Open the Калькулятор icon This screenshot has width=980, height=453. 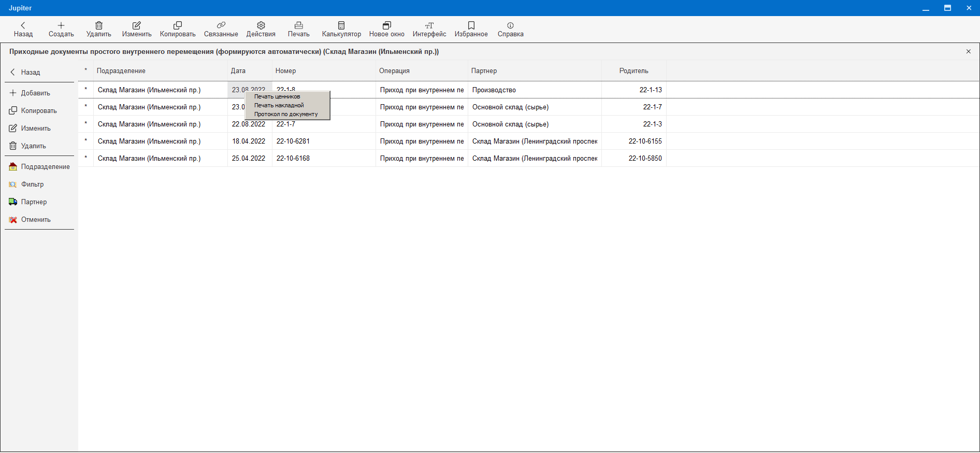tap(341, 25)
